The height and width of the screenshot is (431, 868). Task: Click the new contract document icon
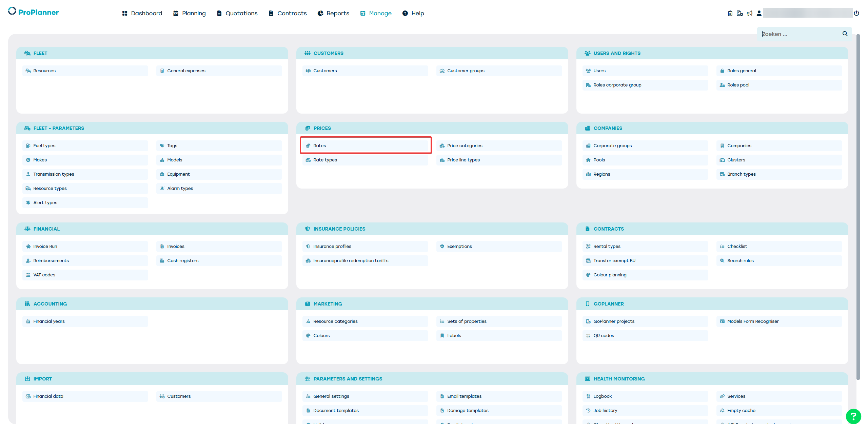(740, 13)
